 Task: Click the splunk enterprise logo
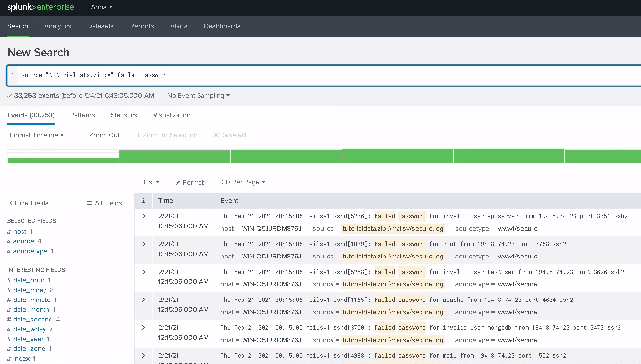point(41,7)
